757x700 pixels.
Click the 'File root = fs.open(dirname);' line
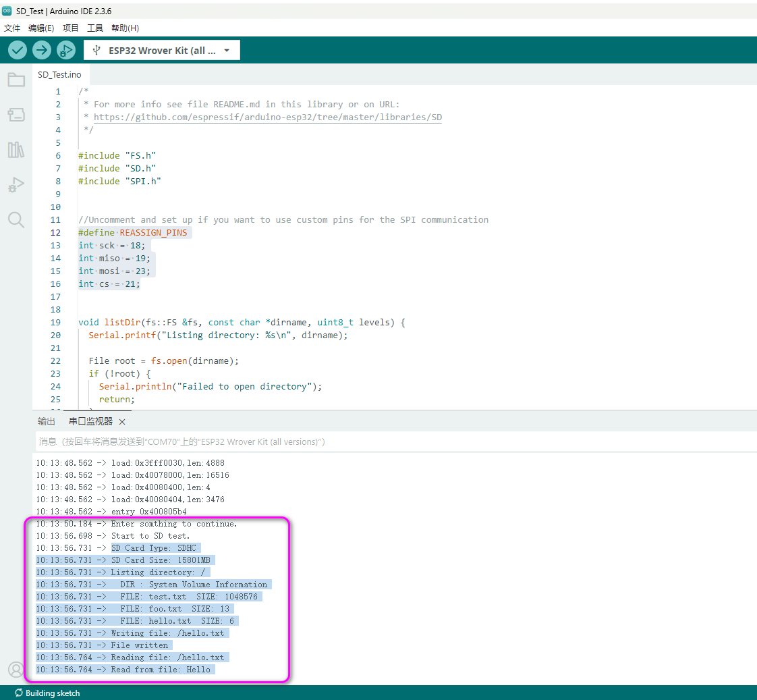click(164, 361)
